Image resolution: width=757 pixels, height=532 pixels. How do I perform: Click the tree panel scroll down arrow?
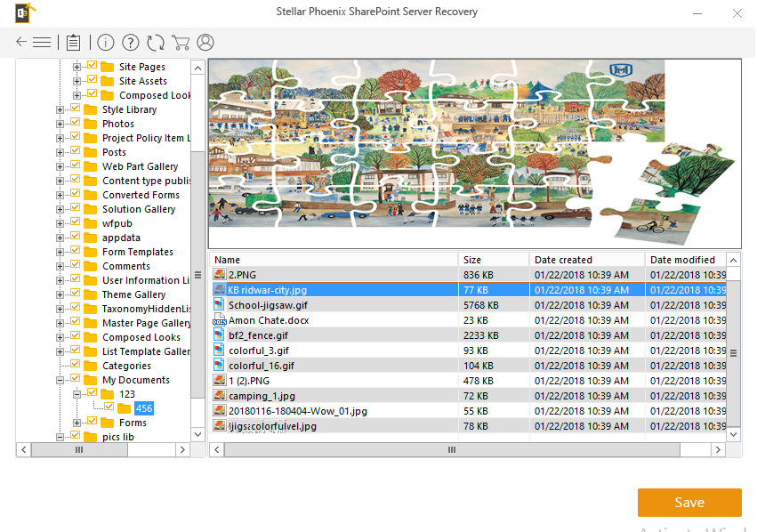pyautogui.click(x=198, y=434)
